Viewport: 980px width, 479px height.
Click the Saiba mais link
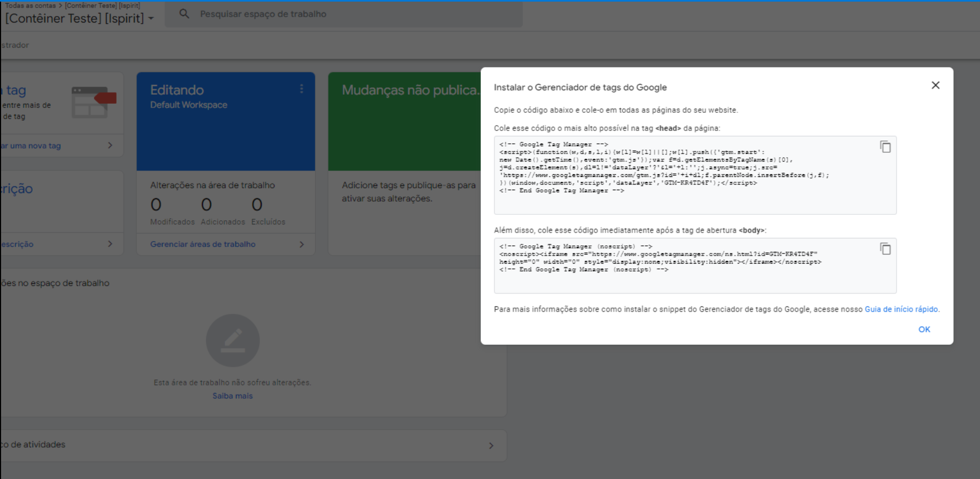tap(233, 396)
